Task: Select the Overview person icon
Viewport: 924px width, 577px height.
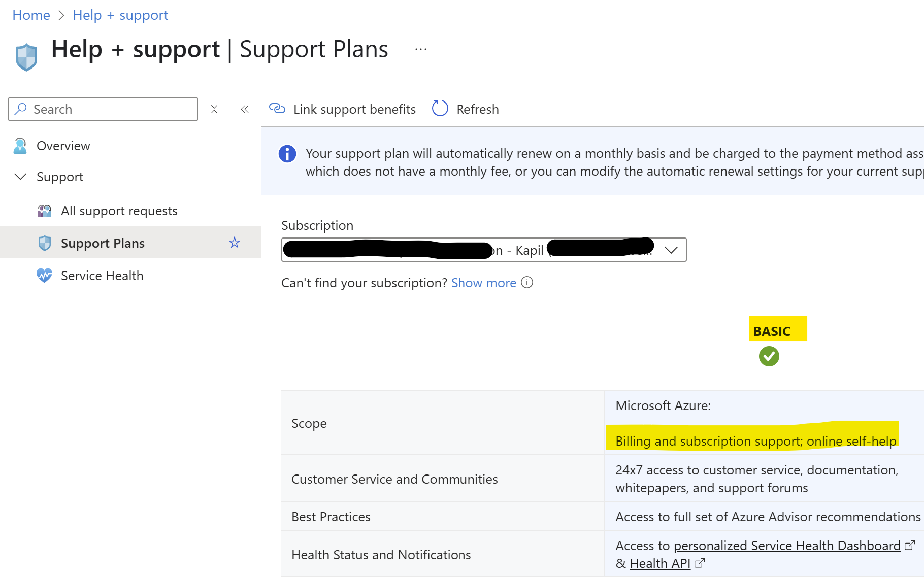Action: (19, 146)
